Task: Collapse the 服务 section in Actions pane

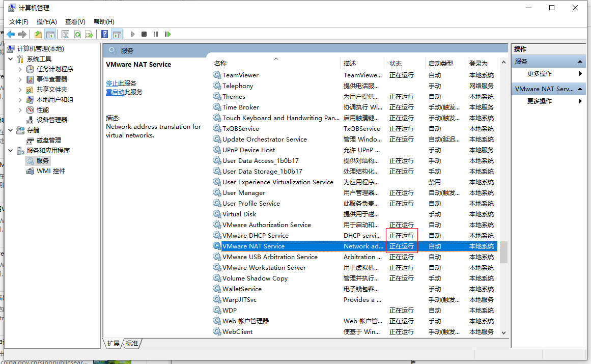Action: (x=580, y=62)
